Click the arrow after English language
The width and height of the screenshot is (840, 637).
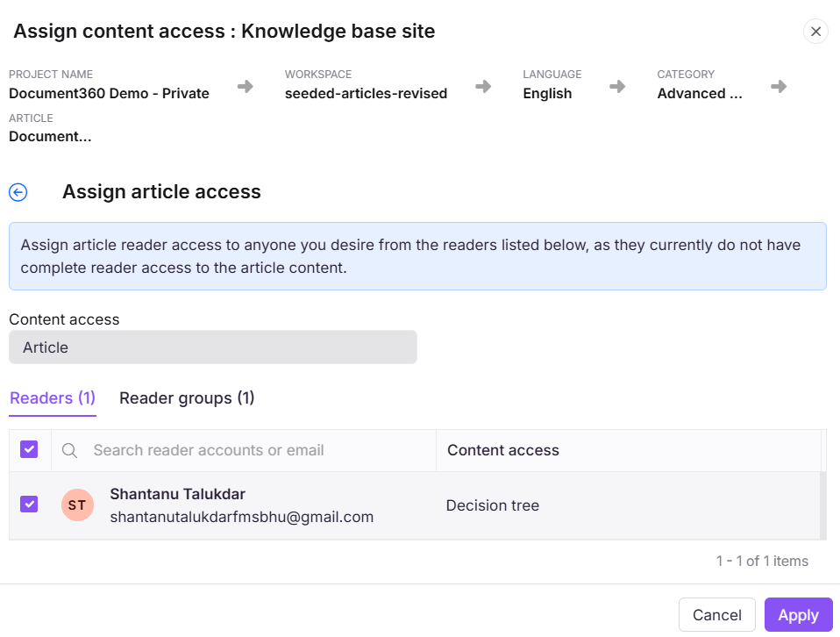click(x=617, y=86)
